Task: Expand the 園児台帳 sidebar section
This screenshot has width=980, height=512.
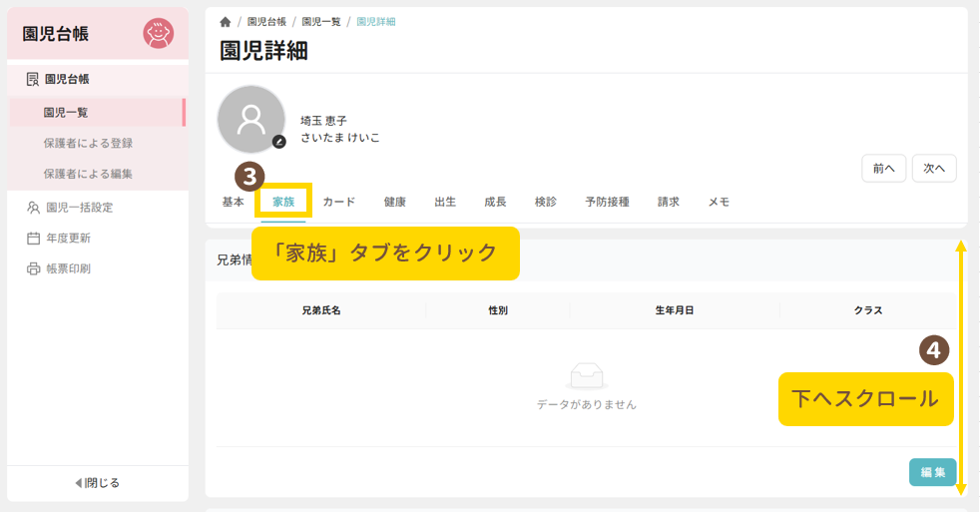Action: coord(67,79)
